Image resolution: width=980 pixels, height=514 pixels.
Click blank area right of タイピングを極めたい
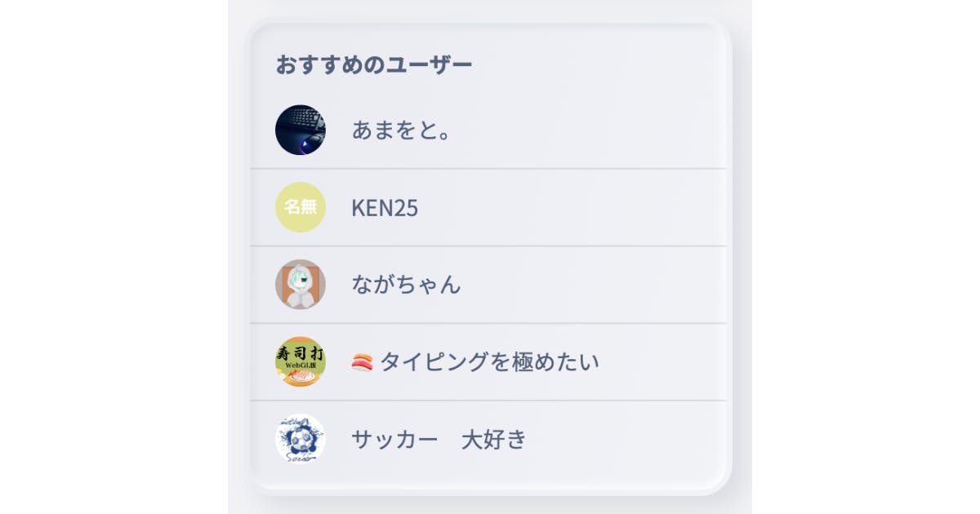coord(661,361)
